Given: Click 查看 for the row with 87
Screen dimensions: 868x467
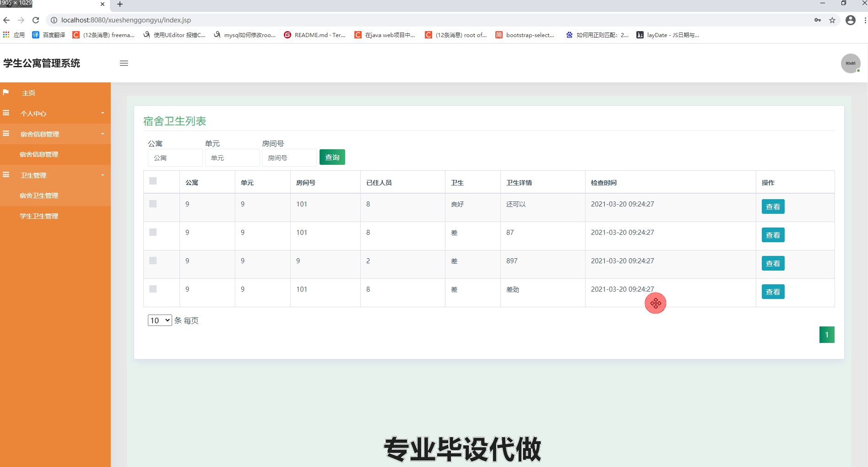Looking at the screenshot, I should [x=773, y=235].
